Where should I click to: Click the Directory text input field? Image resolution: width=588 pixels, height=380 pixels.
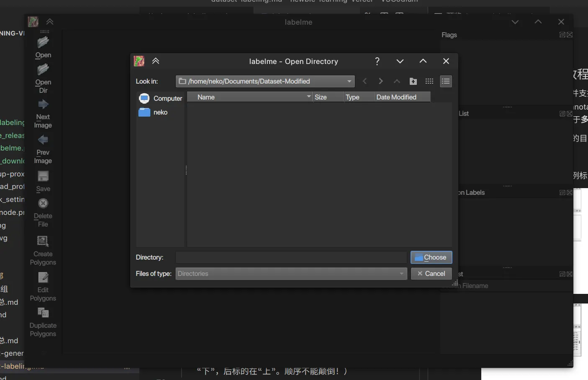(291, 258)
